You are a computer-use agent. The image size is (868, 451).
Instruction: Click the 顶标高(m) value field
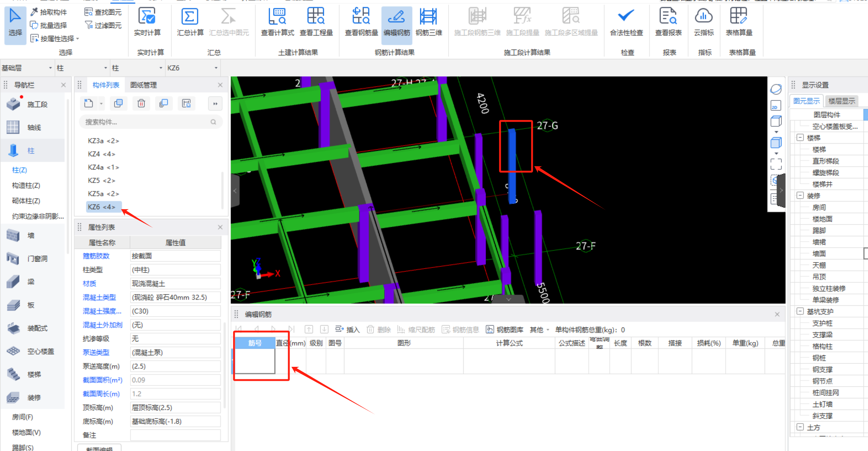[175, 408]
